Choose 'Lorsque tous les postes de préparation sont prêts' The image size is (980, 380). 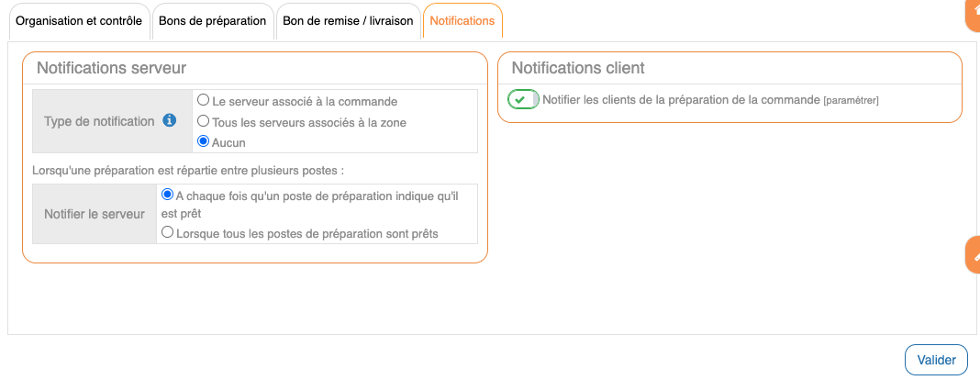(x=167, y=232)
